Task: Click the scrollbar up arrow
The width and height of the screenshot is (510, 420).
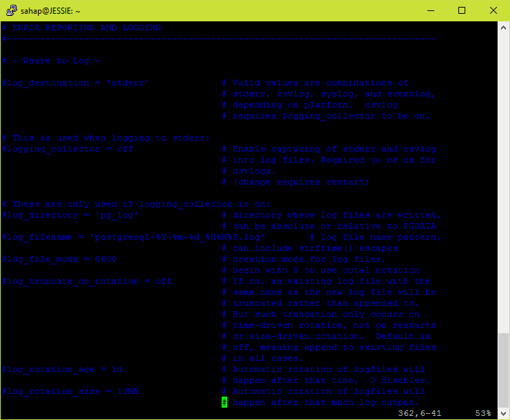Action: (x=503, y=28)
